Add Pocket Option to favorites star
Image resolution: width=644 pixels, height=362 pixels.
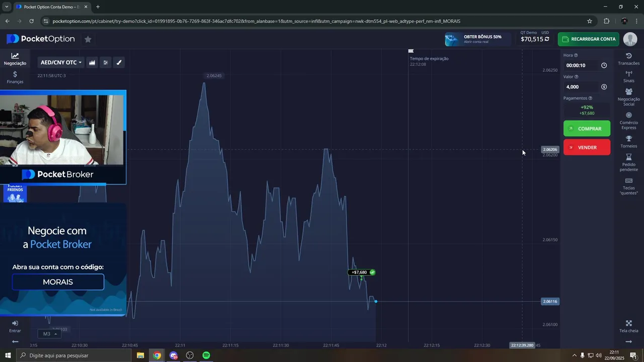coord(88,39)
